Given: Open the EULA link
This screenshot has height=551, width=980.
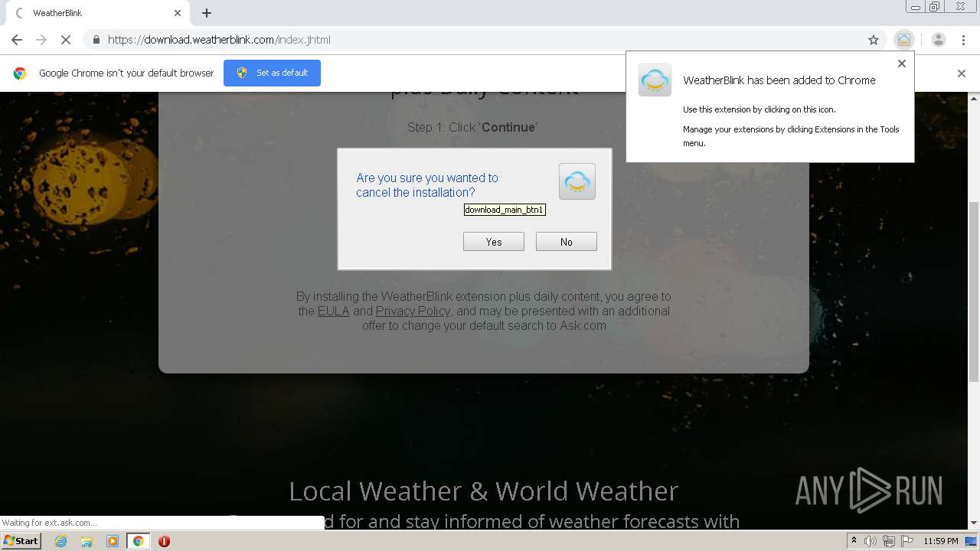Looking at the screenshot, I should tap(334, 311).
